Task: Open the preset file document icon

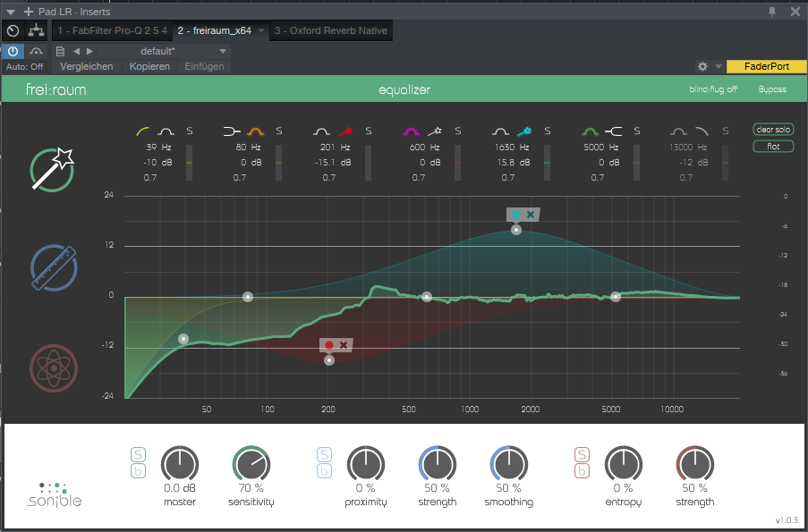Action: pyautogui.click(x=60, y=51)
